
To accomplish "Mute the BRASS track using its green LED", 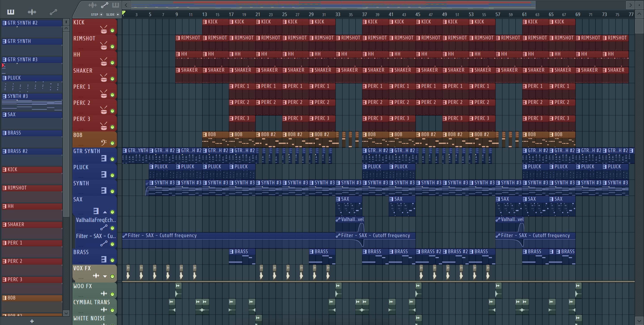I will 112,260.
